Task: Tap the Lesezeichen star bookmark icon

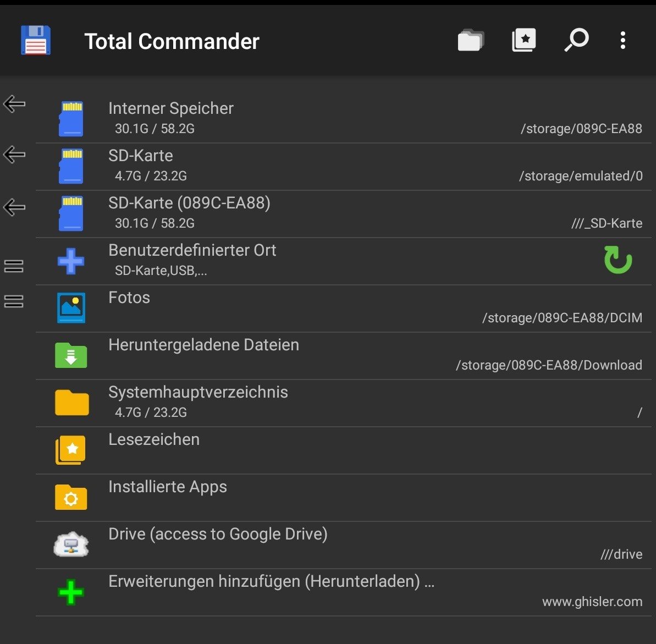Action: pos(71,450)
